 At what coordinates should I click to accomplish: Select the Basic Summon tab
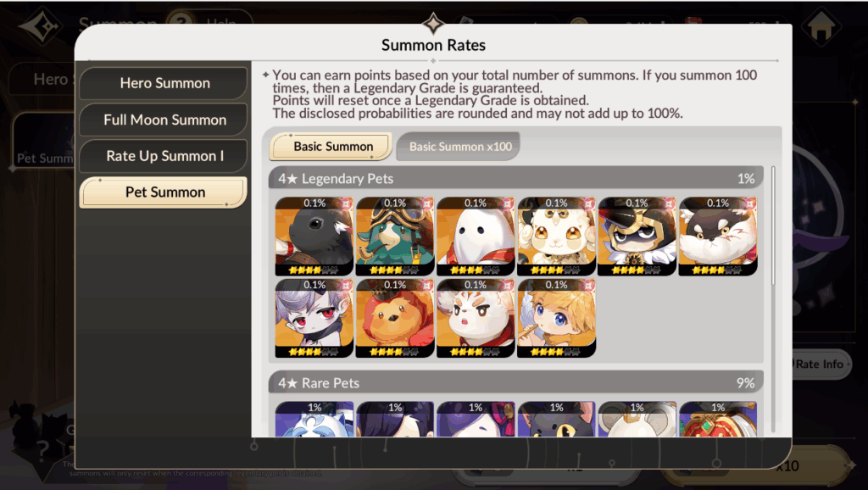coord(331,147)
